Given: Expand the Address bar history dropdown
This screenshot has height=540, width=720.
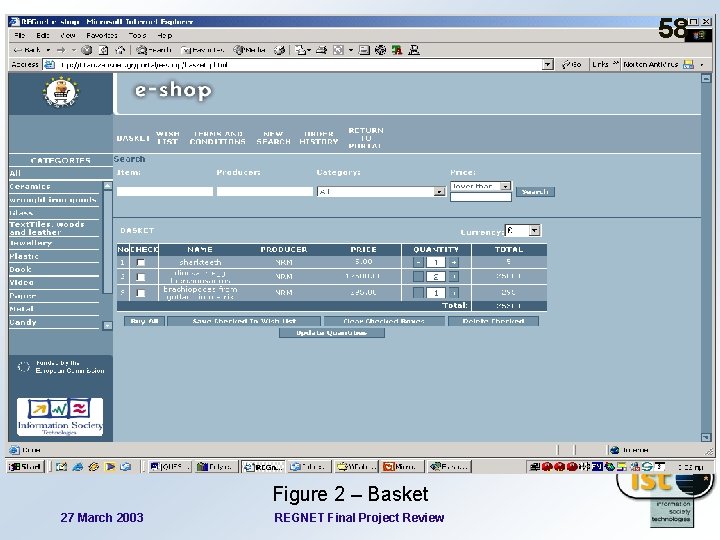Looking at the screenshot, I should (547, 65).
